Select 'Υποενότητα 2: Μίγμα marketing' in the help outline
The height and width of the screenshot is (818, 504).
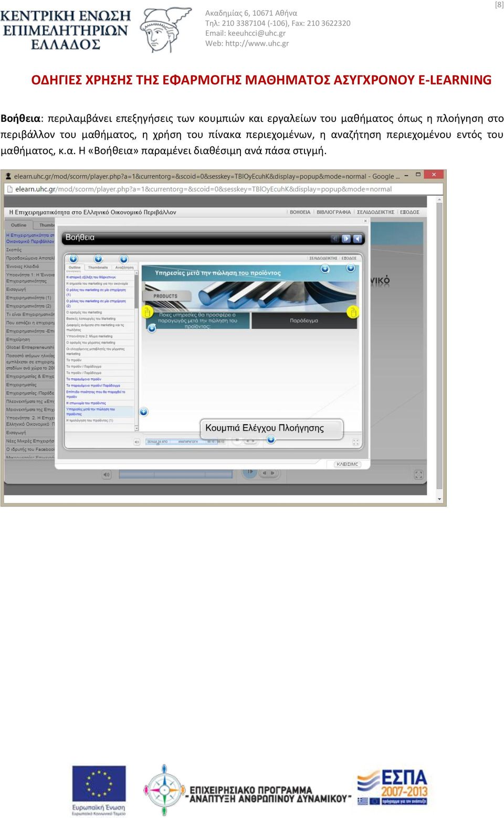click(x=89, y=336)
